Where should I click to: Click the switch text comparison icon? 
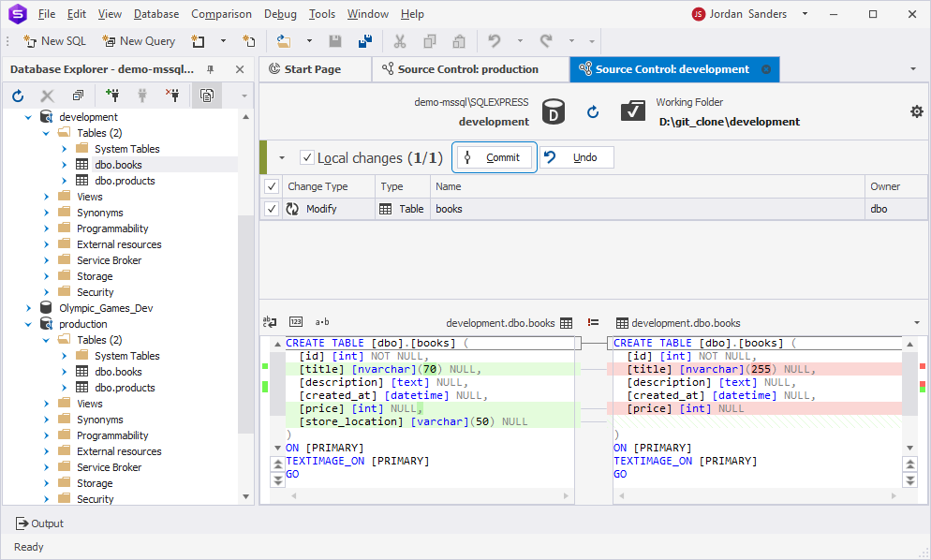(x=270, y=322)
